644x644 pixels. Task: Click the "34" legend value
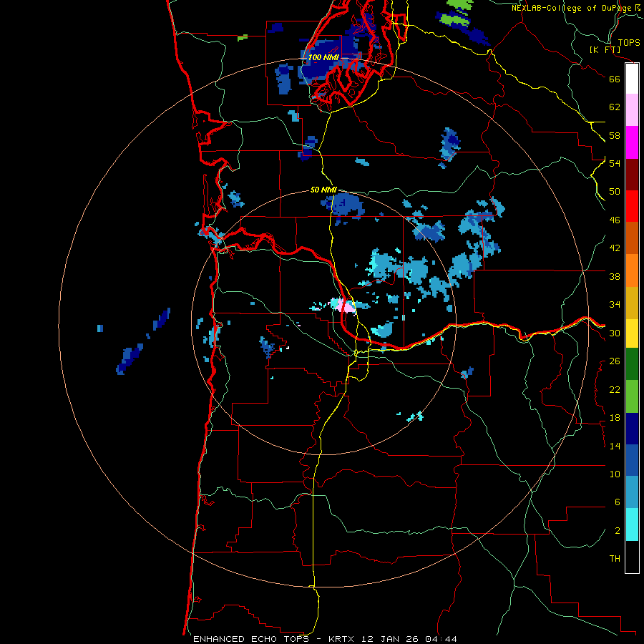(x=615, y=305)
